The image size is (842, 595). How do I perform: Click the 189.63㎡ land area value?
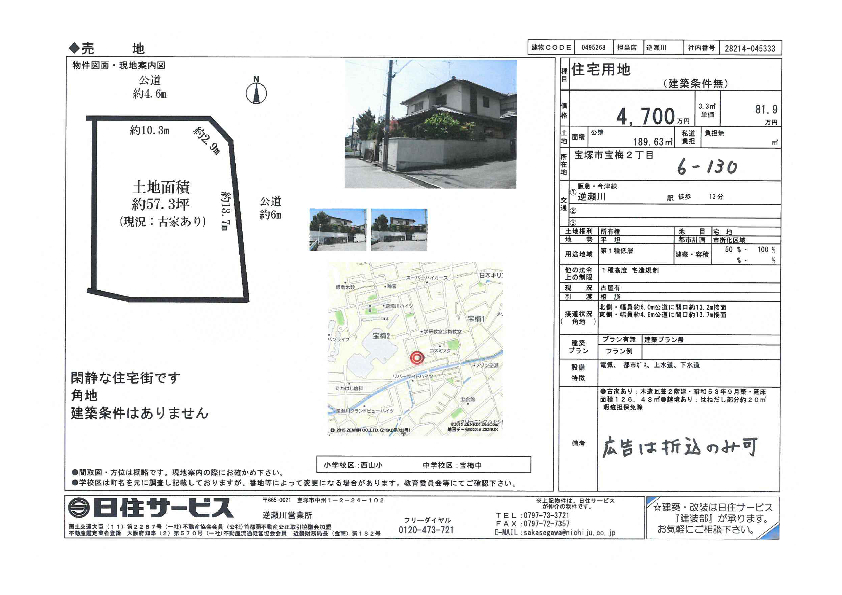point(626,142)
